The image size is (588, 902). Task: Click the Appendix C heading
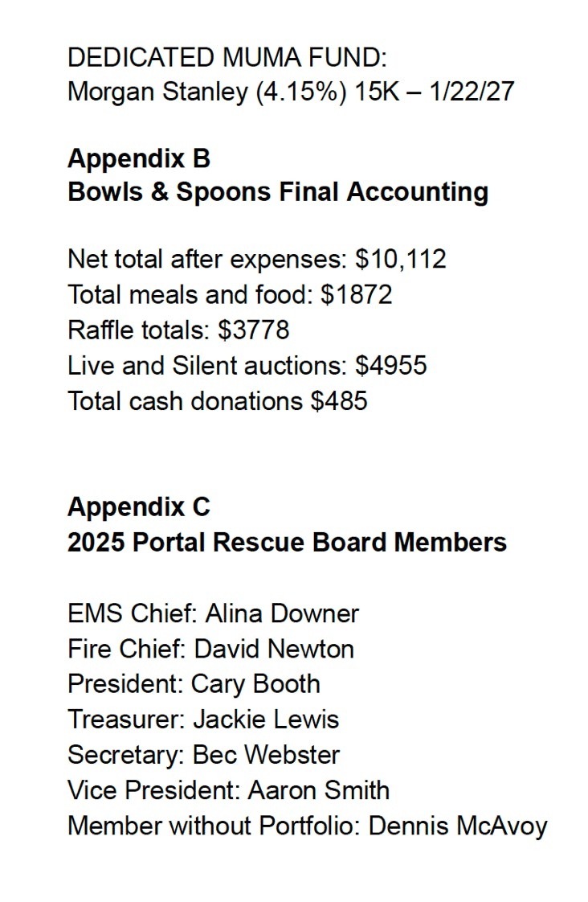(x=139, y=506)
